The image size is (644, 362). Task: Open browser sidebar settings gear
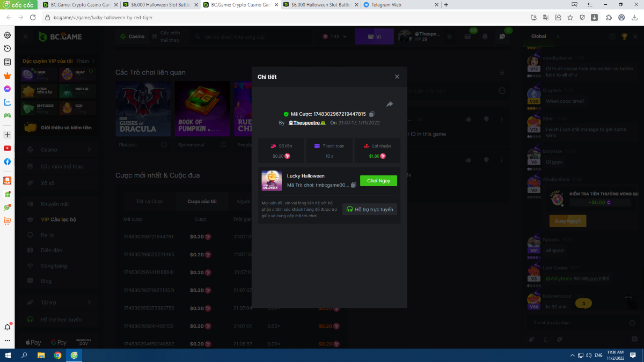(x=8, y=35)
